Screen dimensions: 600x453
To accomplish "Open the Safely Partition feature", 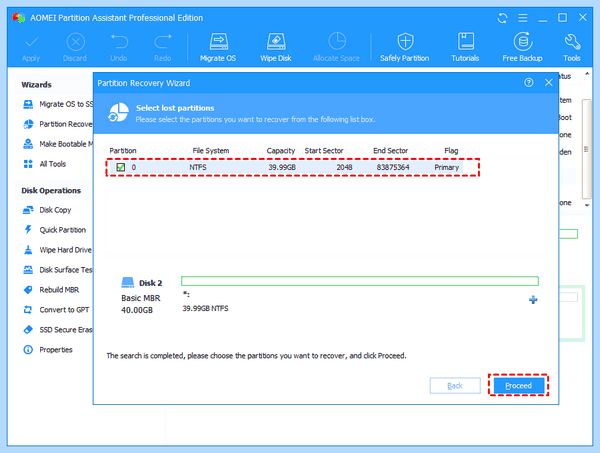I will (404, 48).
